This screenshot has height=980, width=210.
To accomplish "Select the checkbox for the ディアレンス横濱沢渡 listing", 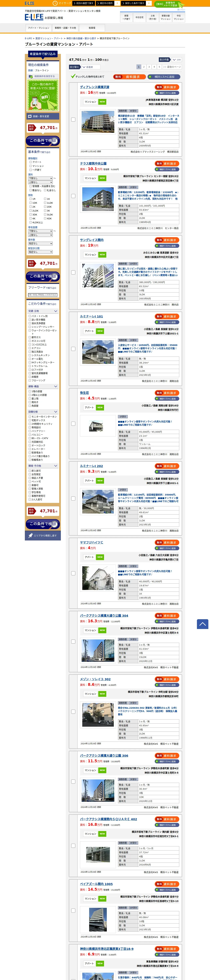I will click(x=73, y=119).
